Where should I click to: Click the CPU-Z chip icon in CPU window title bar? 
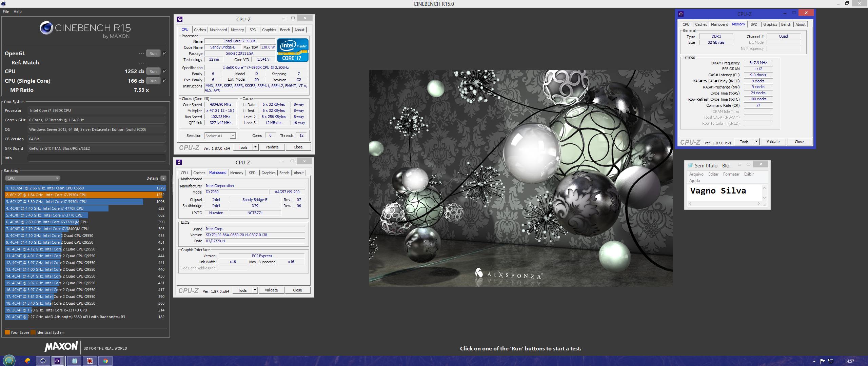(180, 19)
